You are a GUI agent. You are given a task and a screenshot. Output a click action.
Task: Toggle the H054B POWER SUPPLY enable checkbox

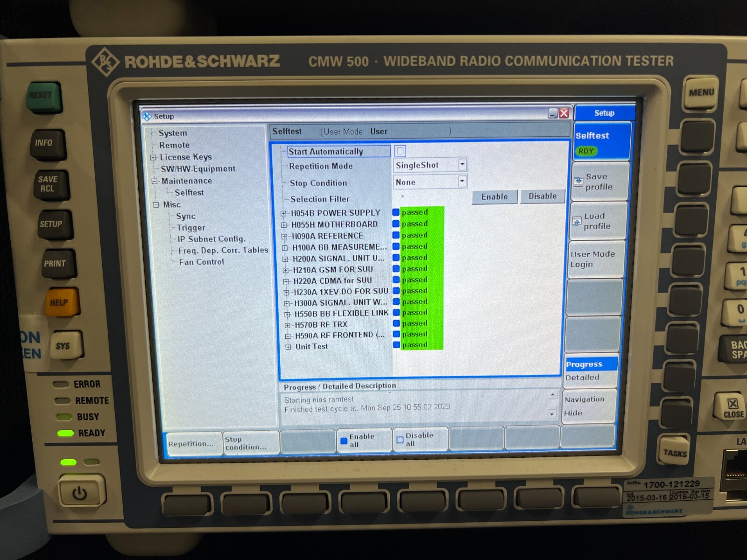click(396, 212)
